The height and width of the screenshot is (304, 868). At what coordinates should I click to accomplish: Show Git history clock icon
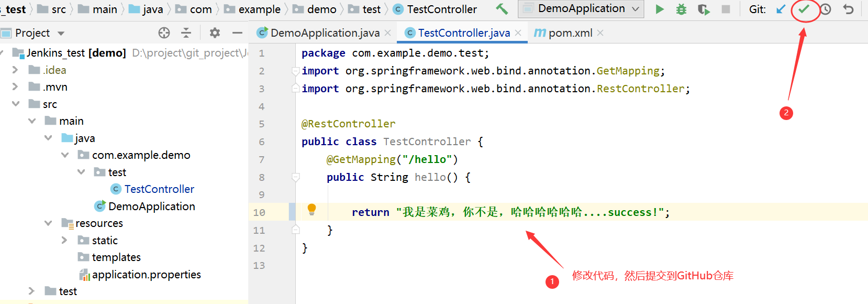click(826, 9)
